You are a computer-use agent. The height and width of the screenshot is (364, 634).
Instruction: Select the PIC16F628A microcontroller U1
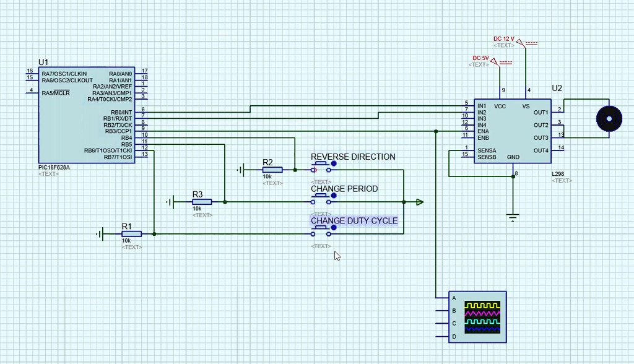click(x=87, y=115)
